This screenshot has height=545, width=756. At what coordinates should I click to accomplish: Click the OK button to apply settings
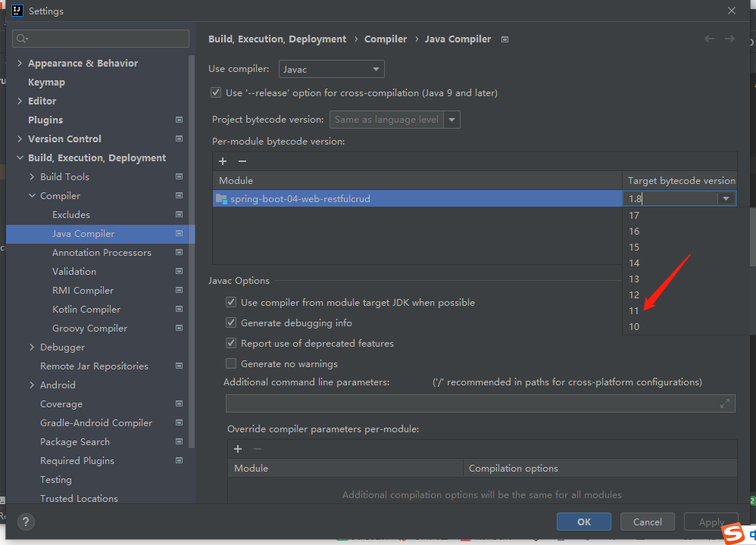[583, 522]
